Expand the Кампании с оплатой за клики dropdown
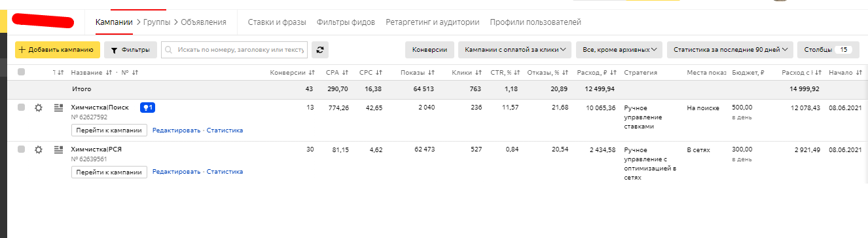Screen dimensions: 868x238 [x=515, y=49]
